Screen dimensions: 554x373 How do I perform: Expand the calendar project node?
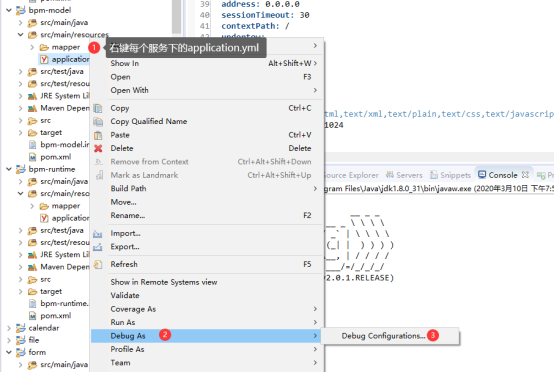point(9,328)
